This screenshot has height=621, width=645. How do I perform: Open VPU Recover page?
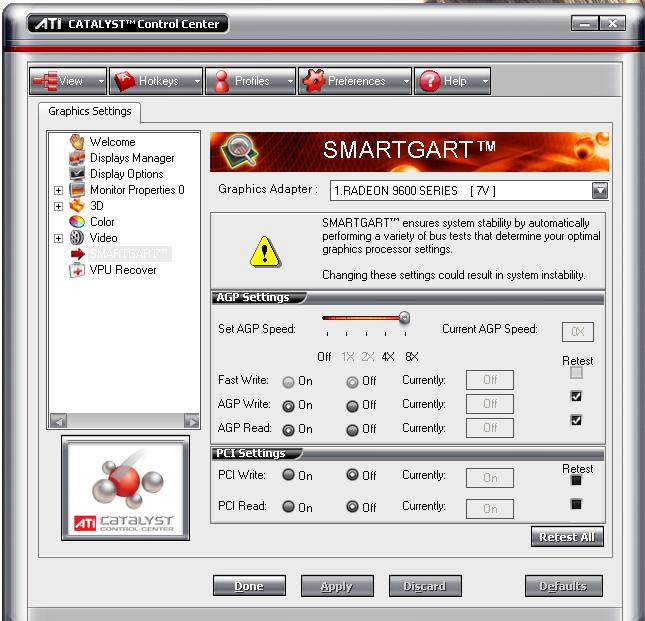[x=123, y=270]
